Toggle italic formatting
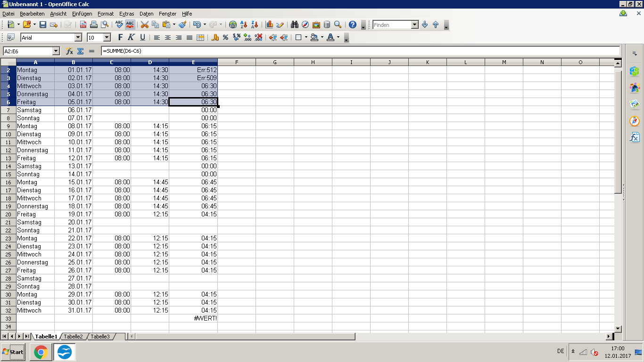Image resolution: width=644 pixels, height=362 pixels. (x=132, y=37)
